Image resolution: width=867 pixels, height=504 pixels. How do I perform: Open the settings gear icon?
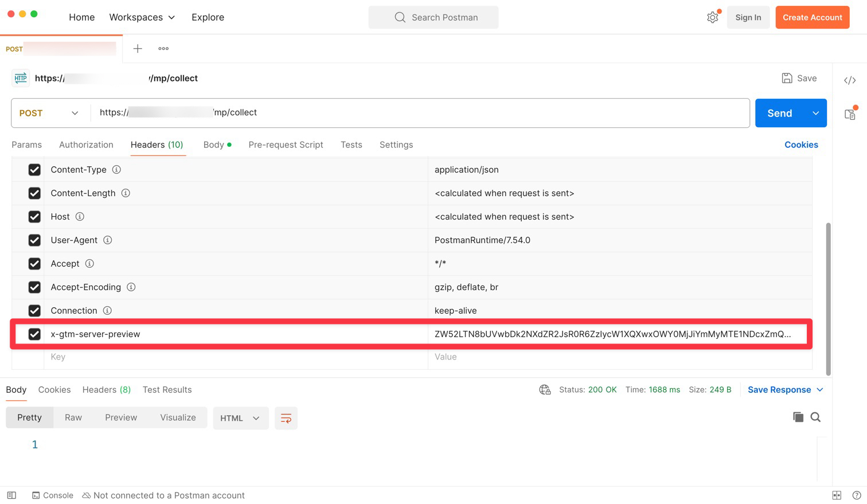click(x=712, y=17)
